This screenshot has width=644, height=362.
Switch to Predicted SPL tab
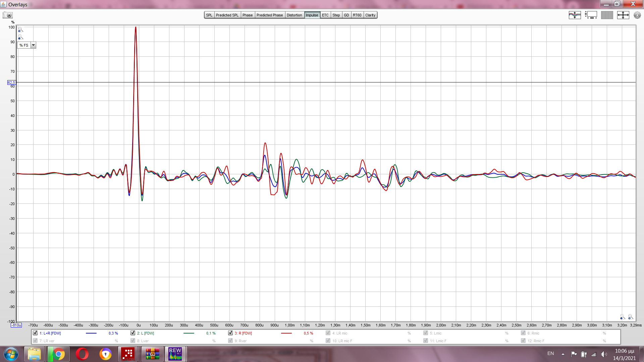pyautogui.click(x=227, y=15)
